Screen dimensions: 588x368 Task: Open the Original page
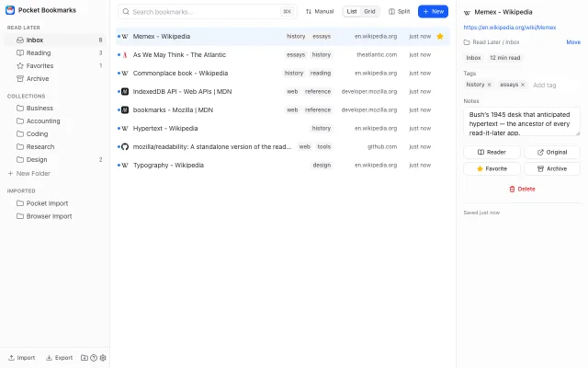(552, 153)
